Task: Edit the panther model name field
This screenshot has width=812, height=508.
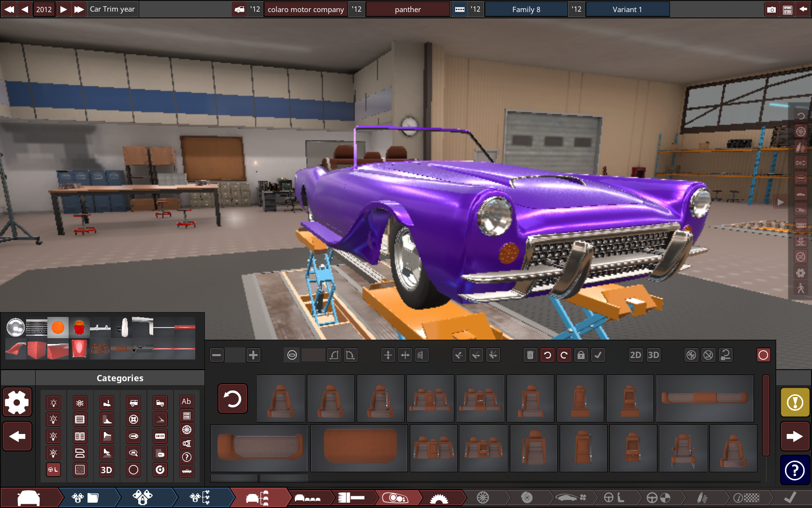Action: (407, 9)
